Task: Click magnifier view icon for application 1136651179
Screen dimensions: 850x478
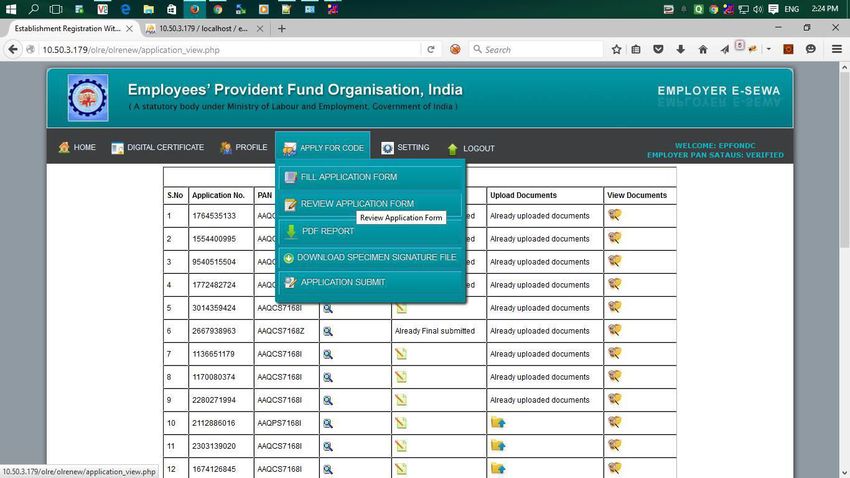Action: point(328,354)
